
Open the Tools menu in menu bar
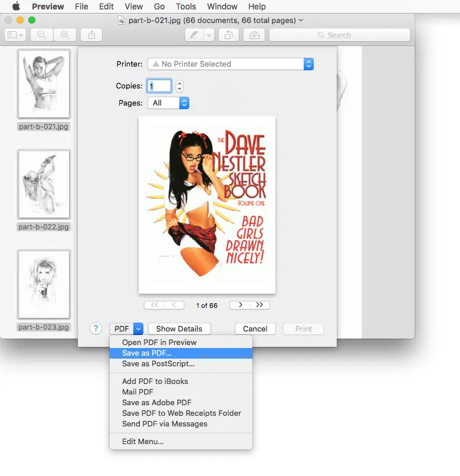(186, 6)
